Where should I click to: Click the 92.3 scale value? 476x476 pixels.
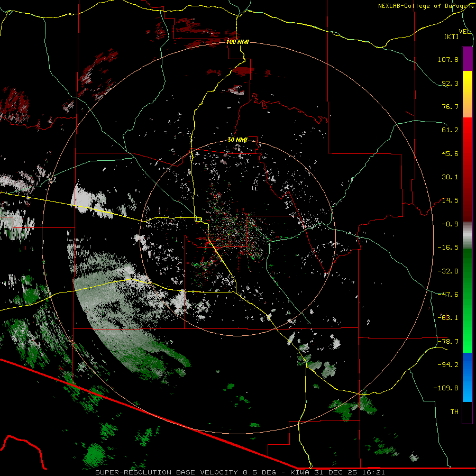(450, 83)
